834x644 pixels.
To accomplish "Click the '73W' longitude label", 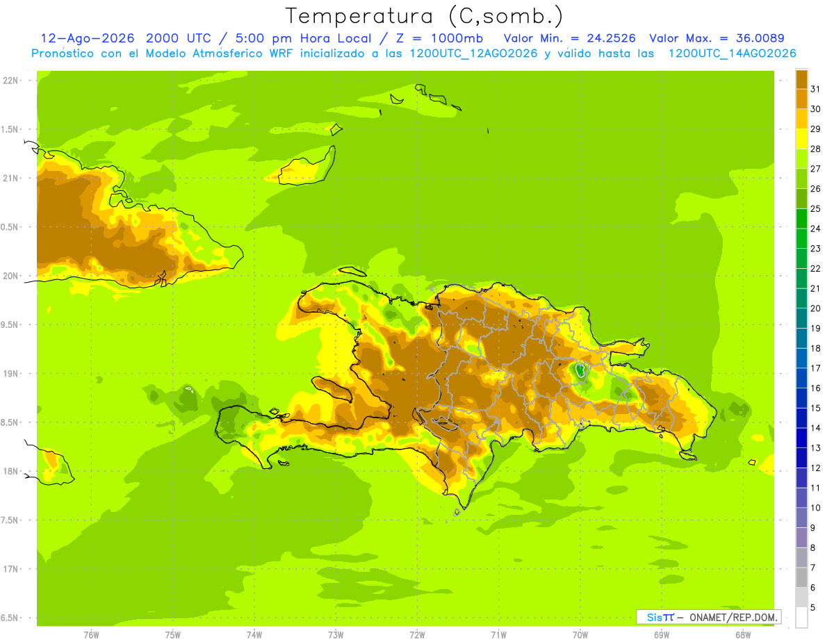I will (336, 635).
